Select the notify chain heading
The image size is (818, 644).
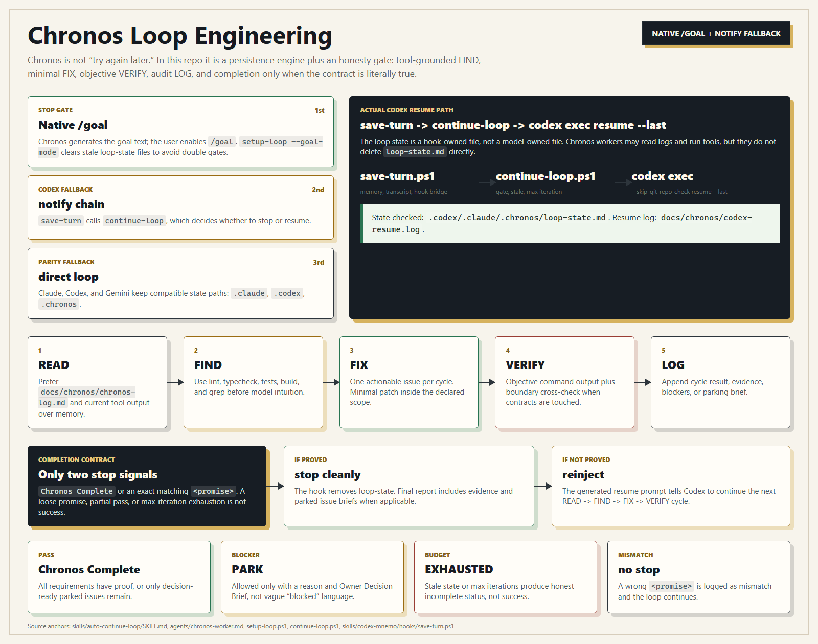71,204
